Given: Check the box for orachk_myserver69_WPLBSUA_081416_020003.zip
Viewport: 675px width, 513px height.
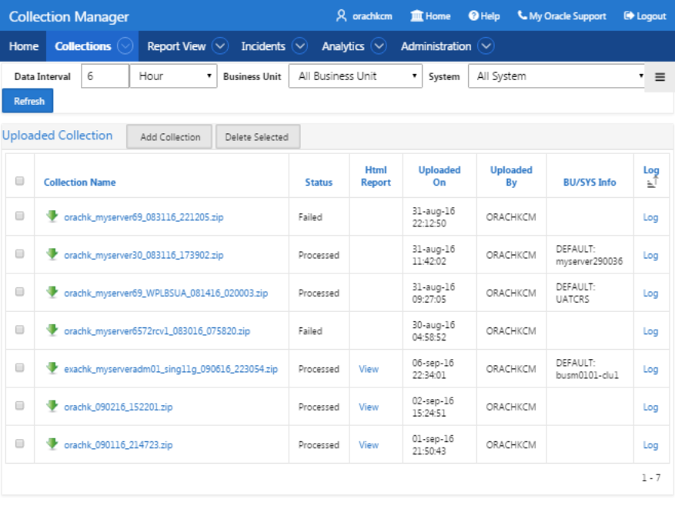Looking at the screenshot, I should (x=19, y=291).
